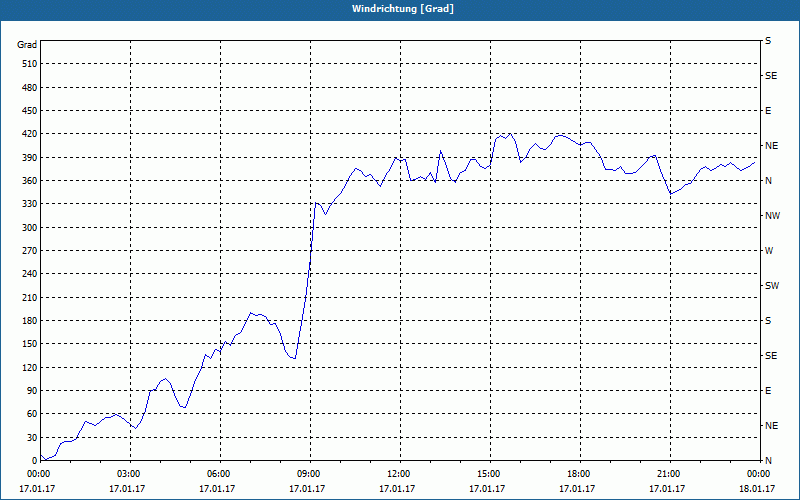The width and height of the screenshot is (800, 500).
Task: Select the 330 y-axis tick label
Action: [x=30, y=204]
